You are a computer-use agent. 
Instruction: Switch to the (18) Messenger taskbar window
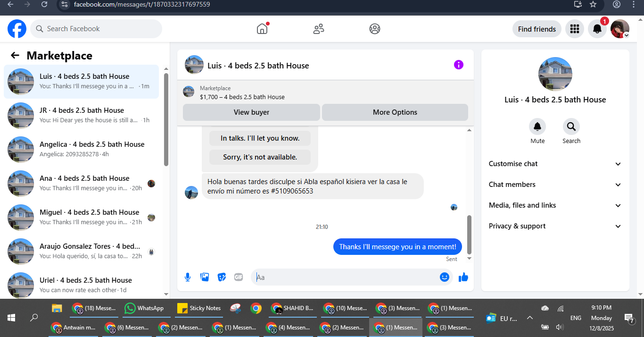94,308
